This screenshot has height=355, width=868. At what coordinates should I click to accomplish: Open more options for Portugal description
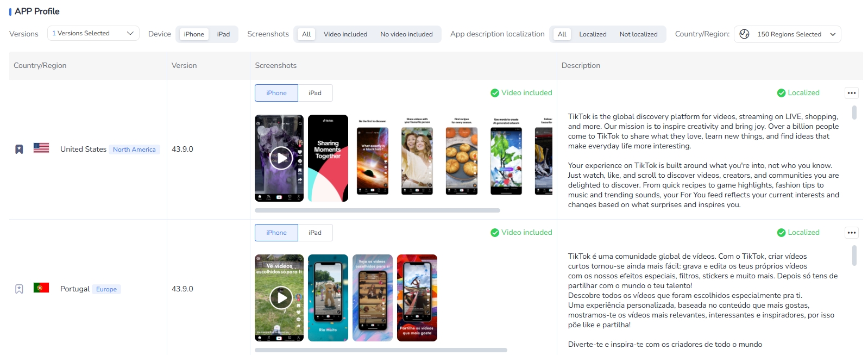852,233
